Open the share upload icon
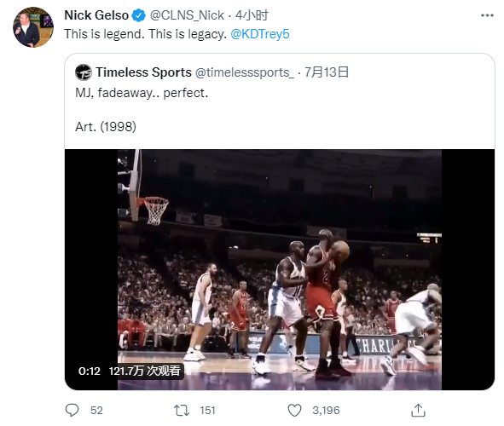Viewport: 504px width, 426px height. click(418, 411)
